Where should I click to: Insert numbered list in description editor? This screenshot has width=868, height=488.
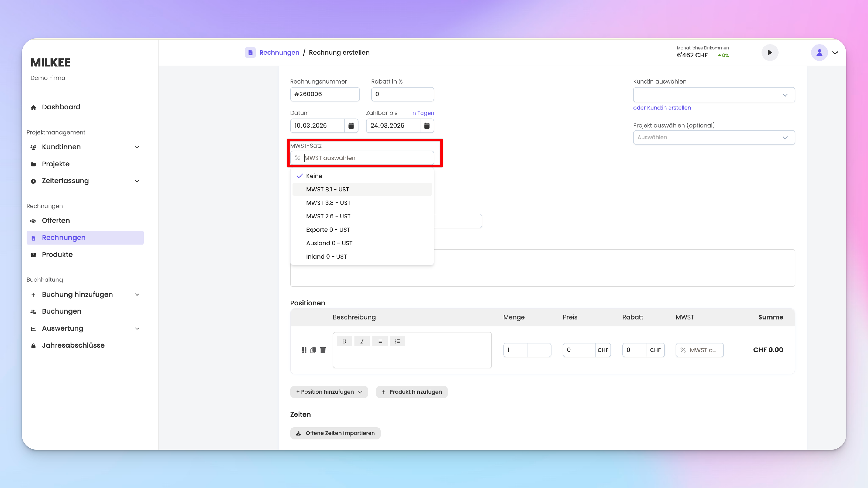(398, 341)
